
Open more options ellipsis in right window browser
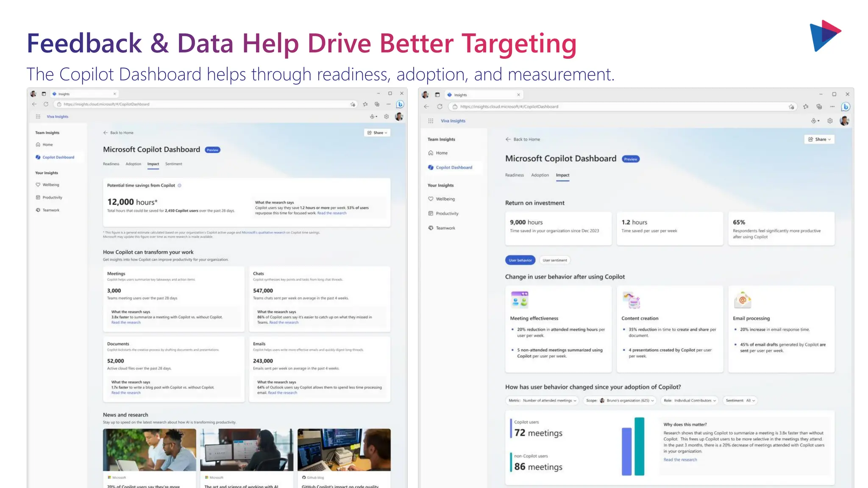(832, 107)
